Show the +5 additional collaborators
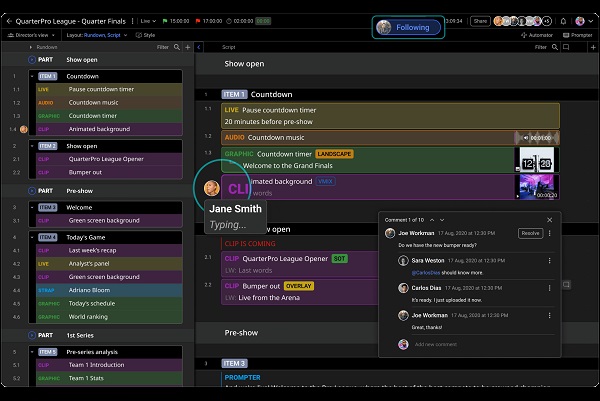The image size is (600, 401). tap(547, 21)
